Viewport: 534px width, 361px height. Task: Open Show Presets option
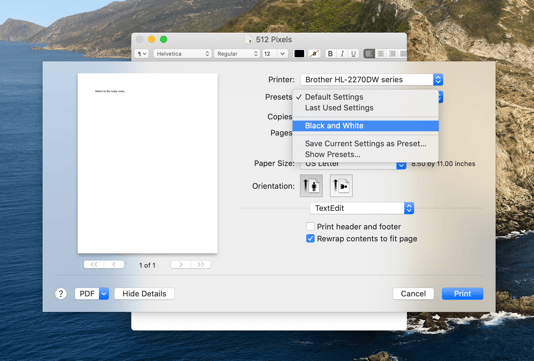click(365, 155)
